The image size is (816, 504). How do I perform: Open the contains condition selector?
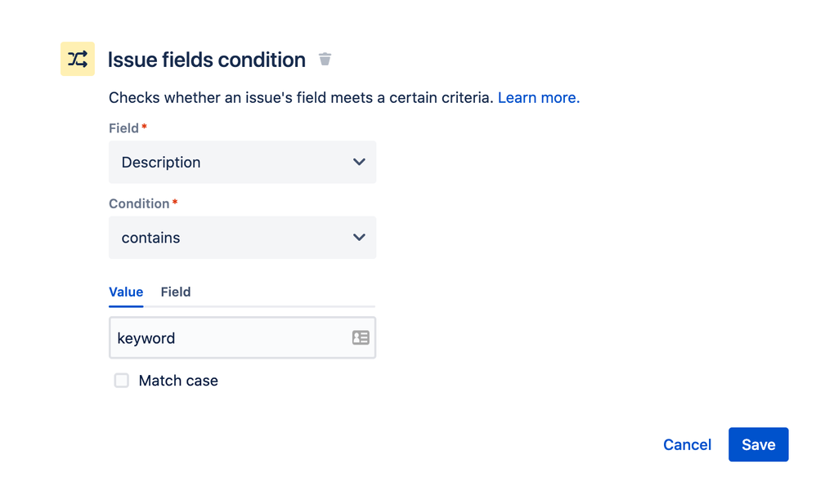242,238
